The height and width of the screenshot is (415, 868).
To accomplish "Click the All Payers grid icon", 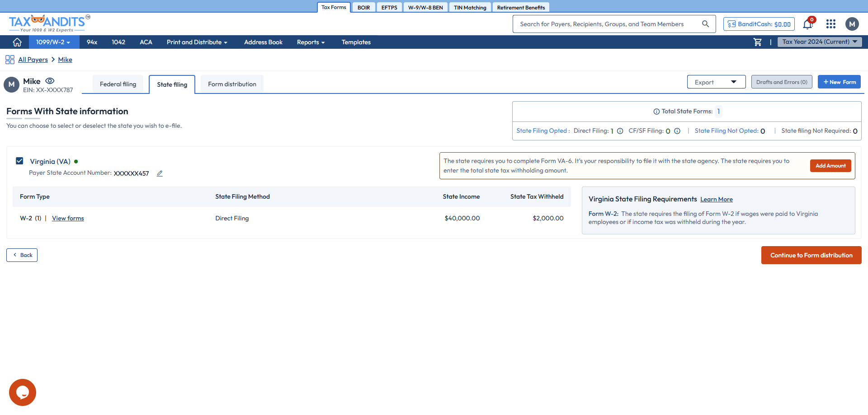I will 10,60.
